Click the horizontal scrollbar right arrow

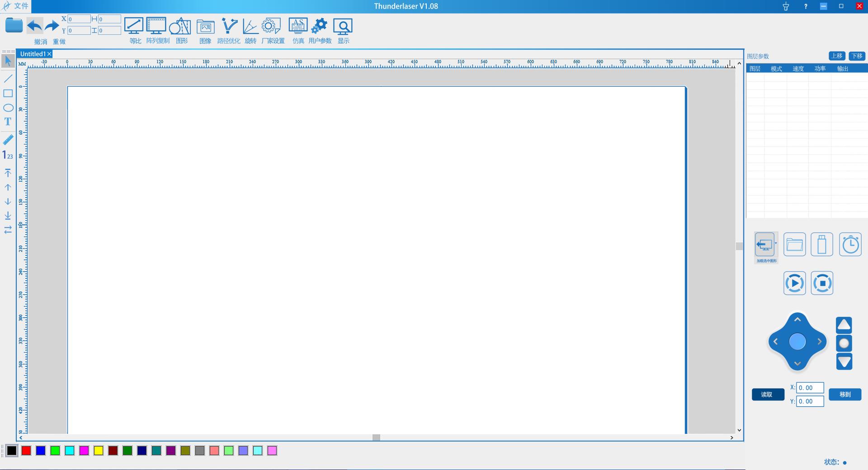click(x=732, y=437)
